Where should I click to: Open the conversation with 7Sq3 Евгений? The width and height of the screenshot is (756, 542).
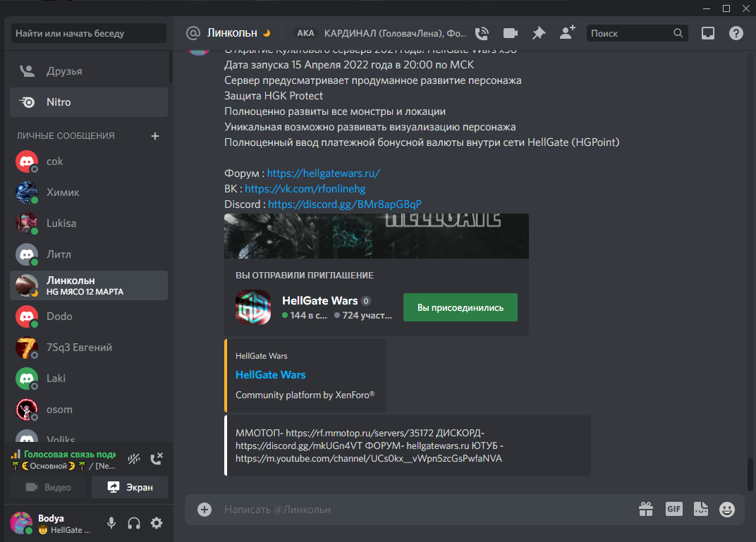(89, 347)
